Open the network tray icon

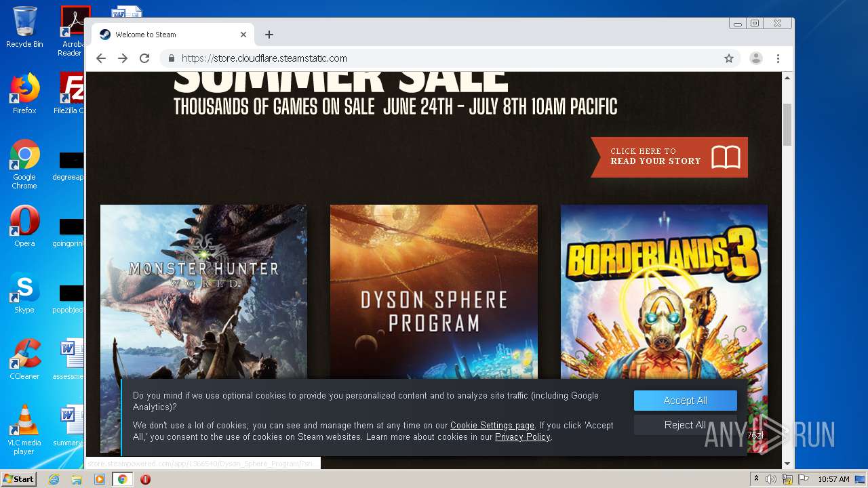[x=787, y=479]
